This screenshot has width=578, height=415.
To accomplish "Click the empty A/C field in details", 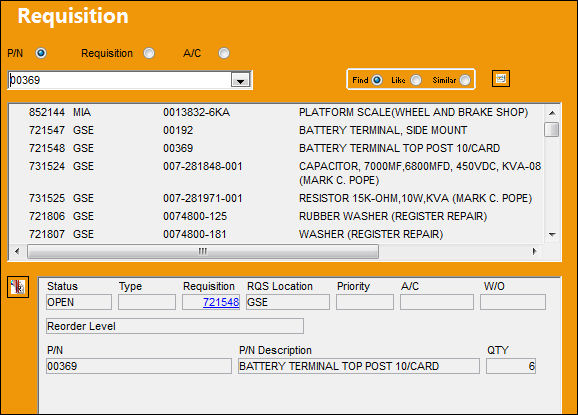I will [x=437, y=302].
